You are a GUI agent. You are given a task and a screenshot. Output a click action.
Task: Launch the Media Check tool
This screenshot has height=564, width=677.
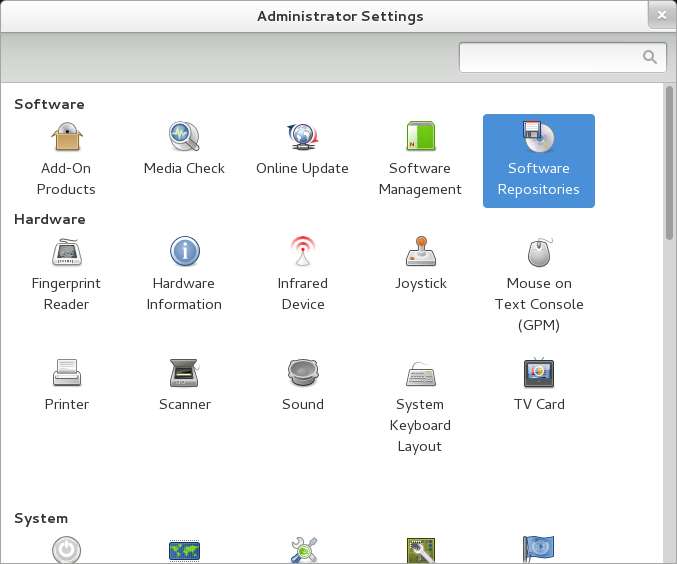pos(184,149)
